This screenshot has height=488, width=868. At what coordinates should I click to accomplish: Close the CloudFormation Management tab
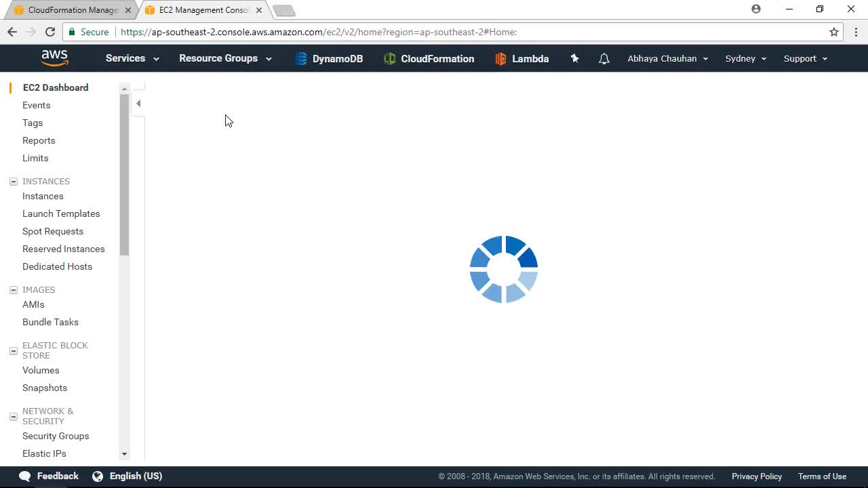pos(128,10)
